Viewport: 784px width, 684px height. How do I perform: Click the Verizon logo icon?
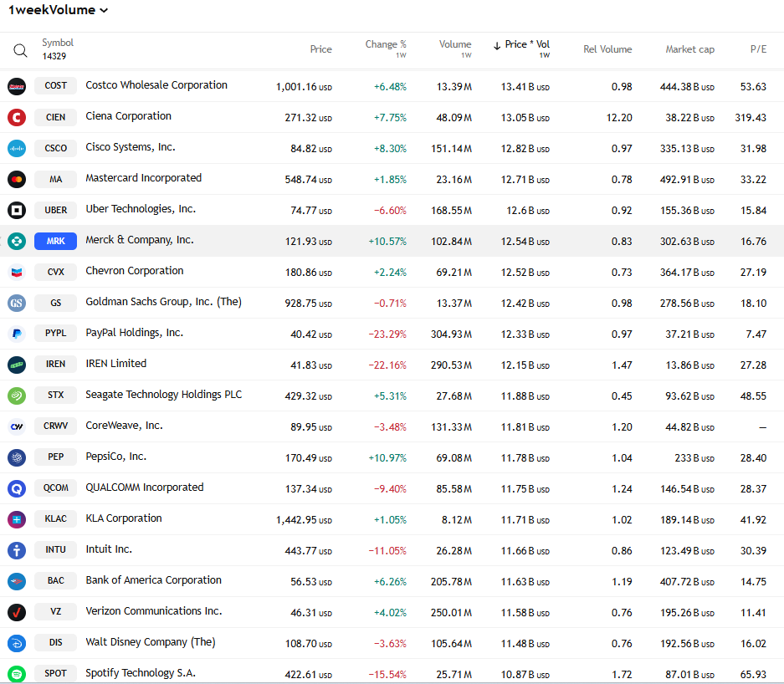(x=17, y=613)
